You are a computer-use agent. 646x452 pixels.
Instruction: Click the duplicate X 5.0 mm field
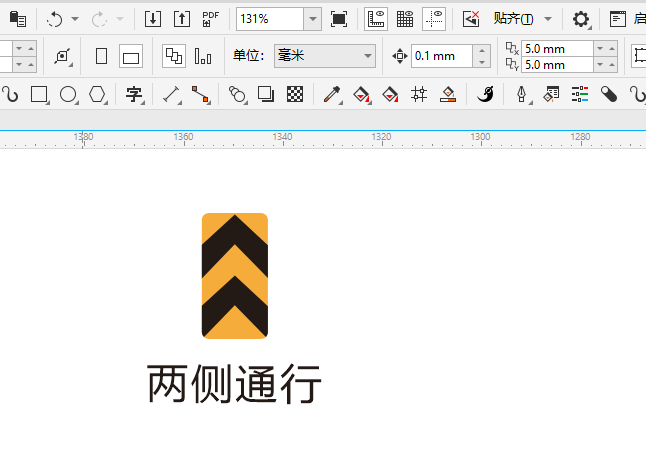(557, 49)
